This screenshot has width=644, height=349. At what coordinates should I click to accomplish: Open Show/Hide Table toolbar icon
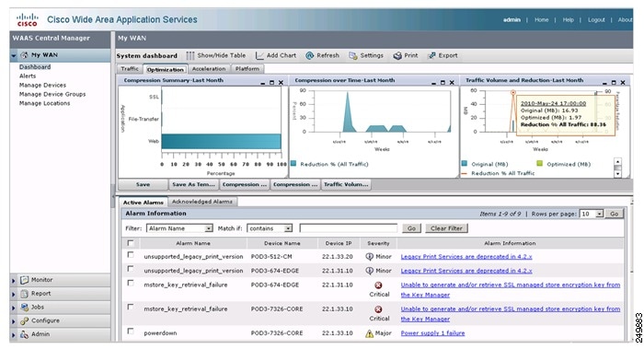(190, 55)
